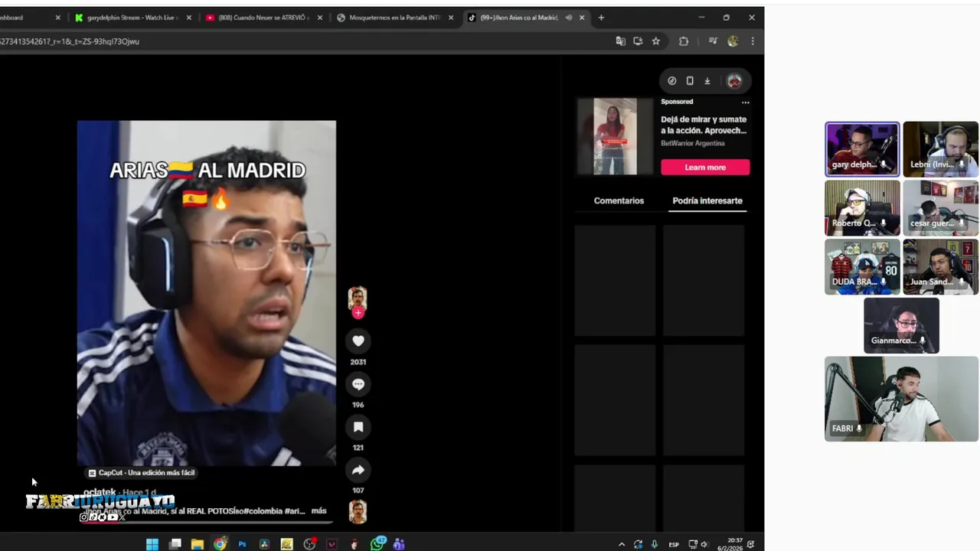Close the garydelphin Stream tab
The width and height of the screenshot is (980, 551).
pyautogui.click(x=189, y=18)
